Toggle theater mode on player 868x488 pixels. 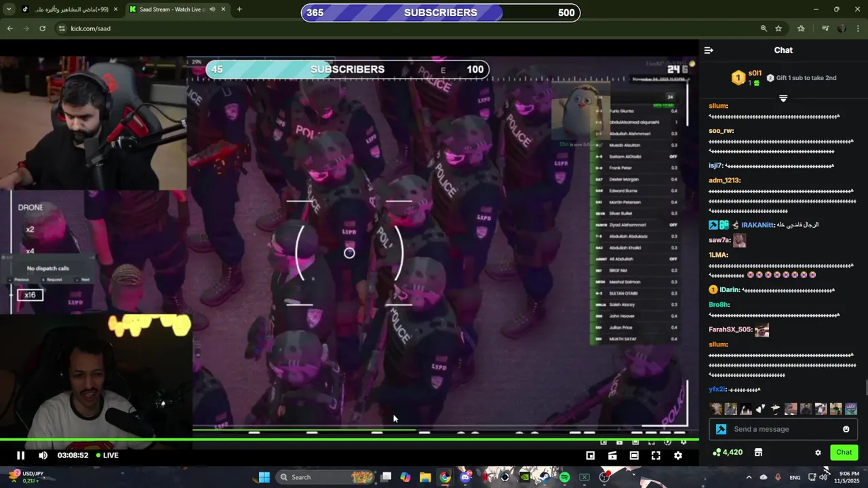634,455
